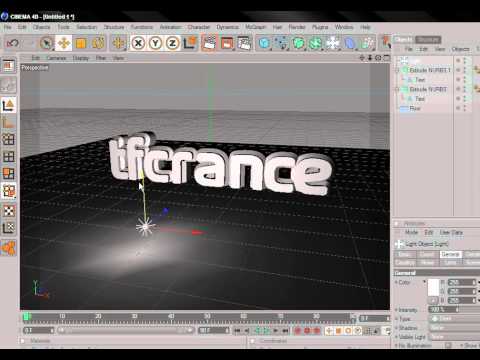The height and width of the screenshot is (360, 480).
Task: Open the light Type dropdown
Action: tap(454, 319)
